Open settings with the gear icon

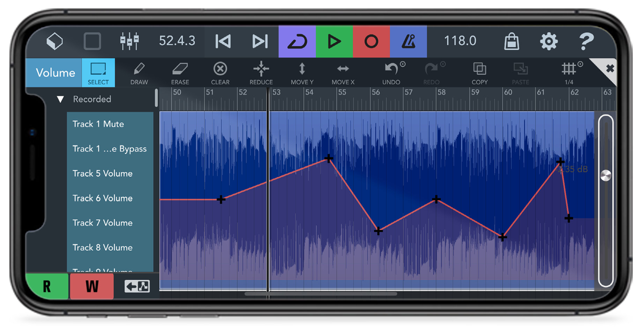click(549, 41)
